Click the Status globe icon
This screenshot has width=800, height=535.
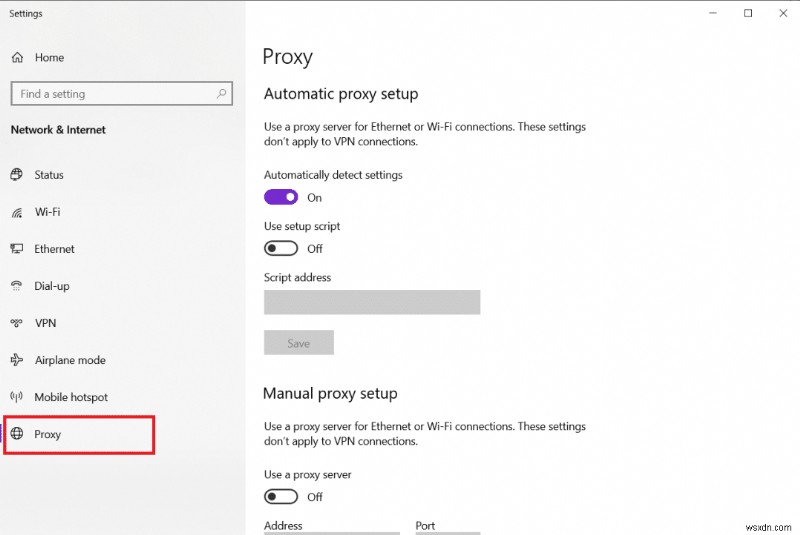pyautogui.click(x=17, y=175)
